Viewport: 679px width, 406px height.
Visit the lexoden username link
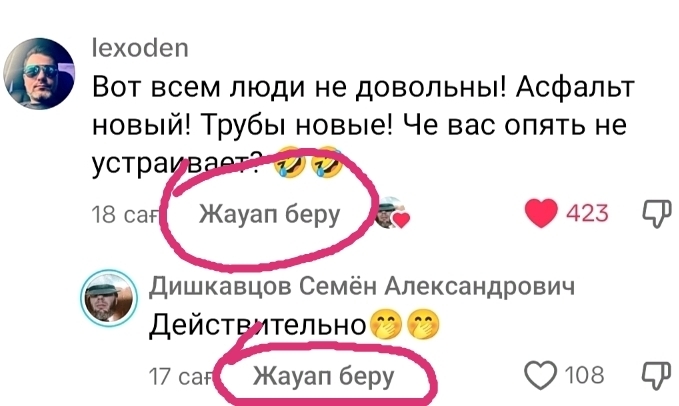click(x=141, y=48)
